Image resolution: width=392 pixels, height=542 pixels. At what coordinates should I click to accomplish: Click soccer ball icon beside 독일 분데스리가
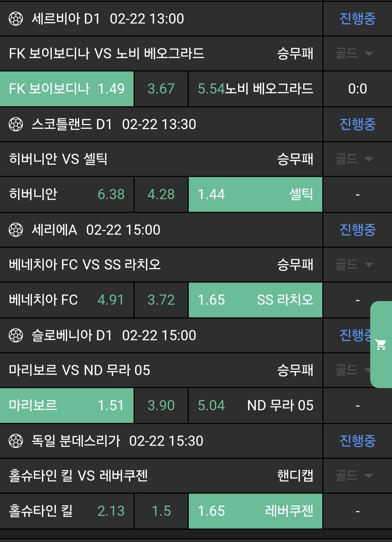[16, 441]
